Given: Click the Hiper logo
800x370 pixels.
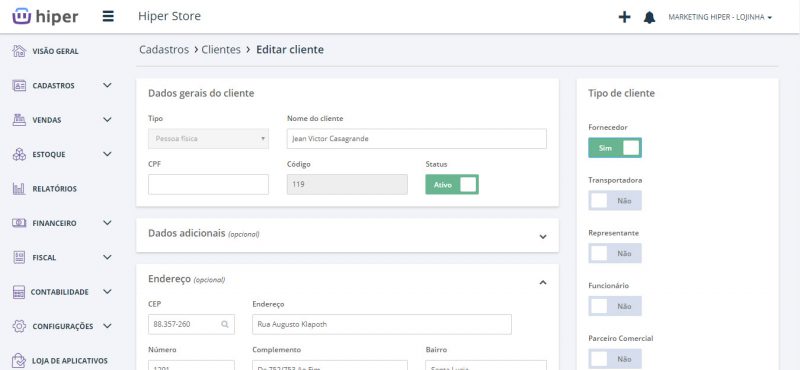Looking at the screenshot, I should 45,16.
